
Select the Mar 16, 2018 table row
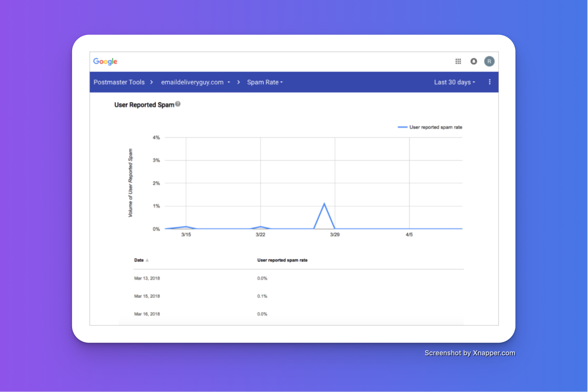click(147, 314)
